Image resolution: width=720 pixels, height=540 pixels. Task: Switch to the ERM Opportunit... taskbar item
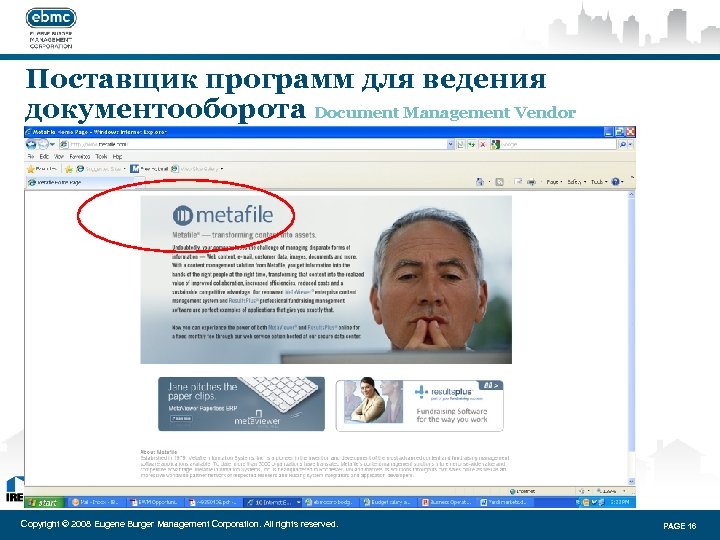(154, 502)
